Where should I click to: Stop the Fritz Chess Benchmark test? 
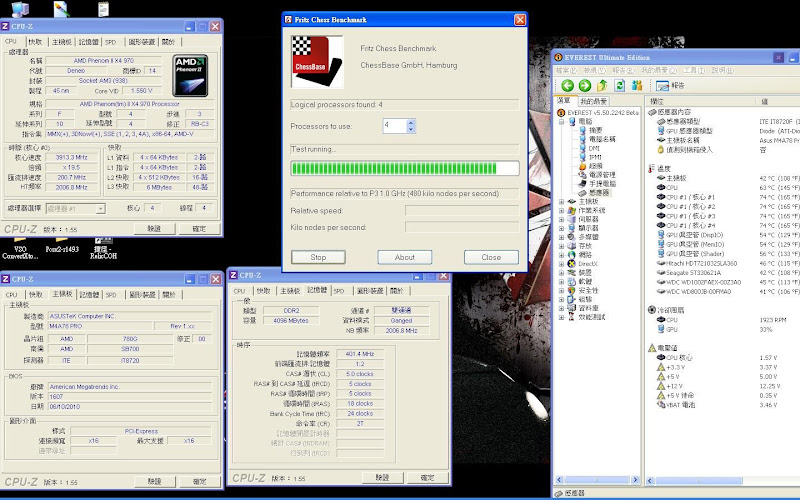[x=318, y=257]
